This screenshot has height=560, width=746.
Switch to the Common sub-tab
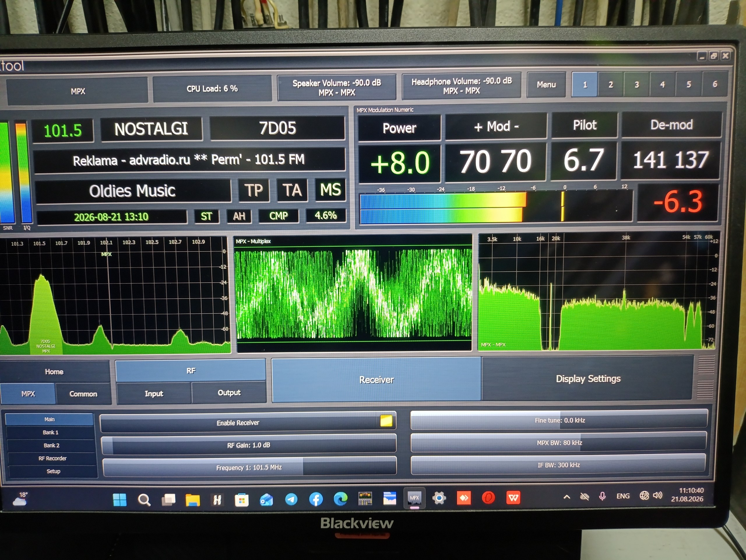pyautogui.click(x=83, y=394)
